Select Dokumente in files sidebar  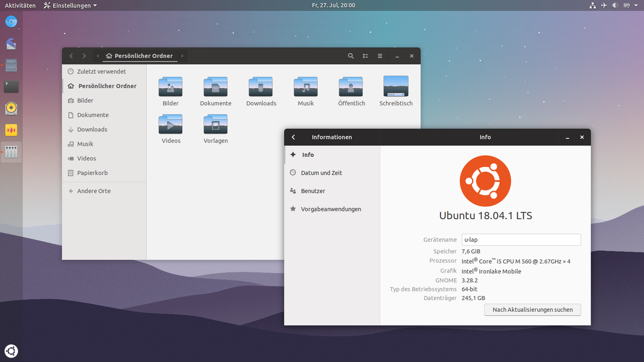104,115
